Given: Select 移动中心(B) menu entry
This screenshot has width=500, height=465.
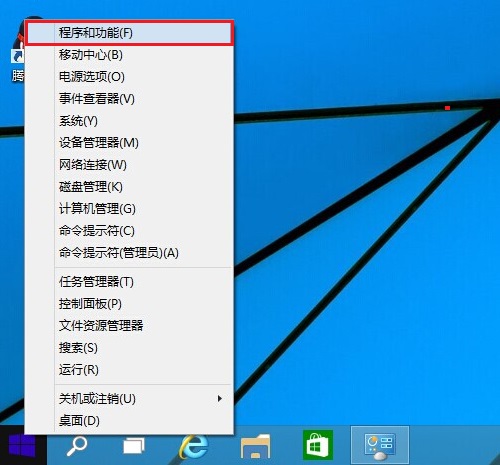Looking at the screenshot, I should point(129,55).
